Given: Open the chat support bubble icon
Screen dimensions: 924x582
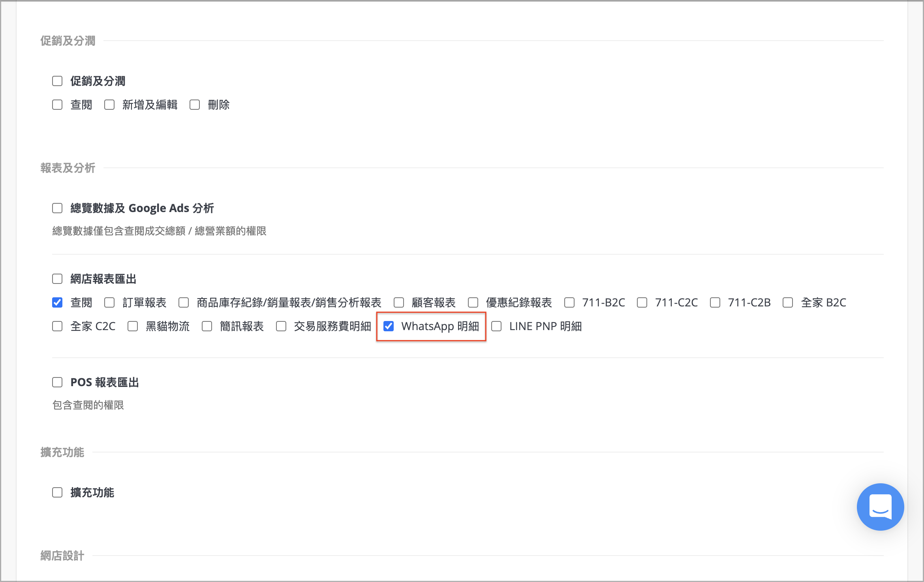Looking at the screenshot, I should (880, 507).
